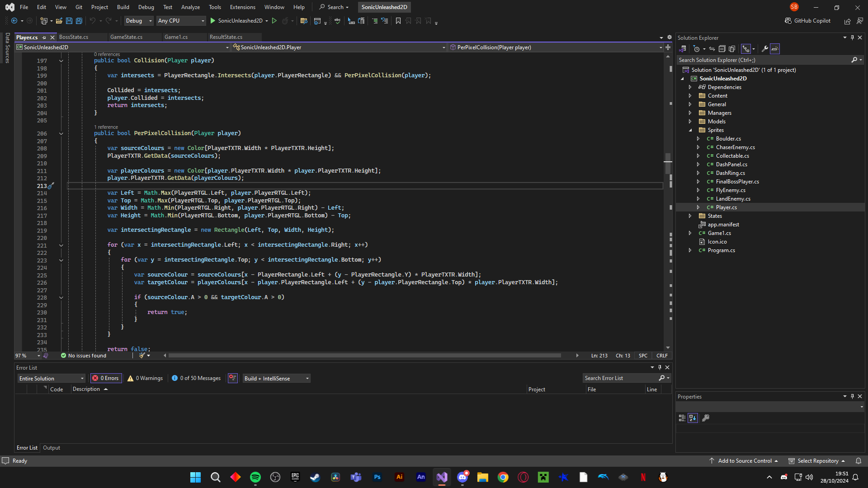Click the Property Pages wrench in Properties panel
Viewport: 868px width, 488px height.
coord(705,418)
